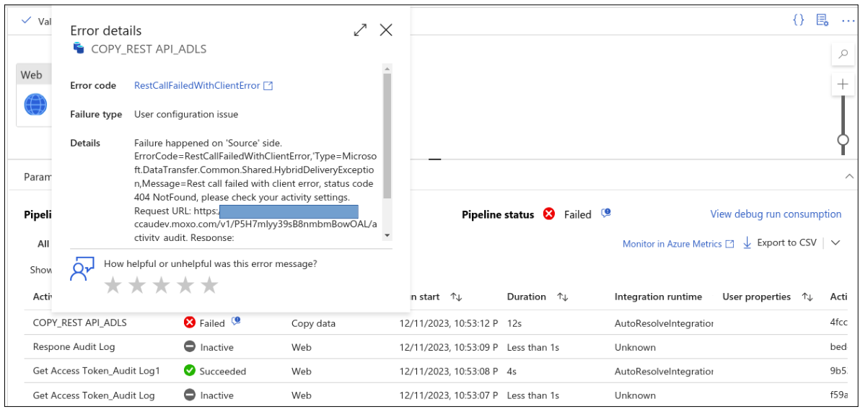Rate the error message three stars
Screen dimensions: 868x412
[x=161, y=285]
